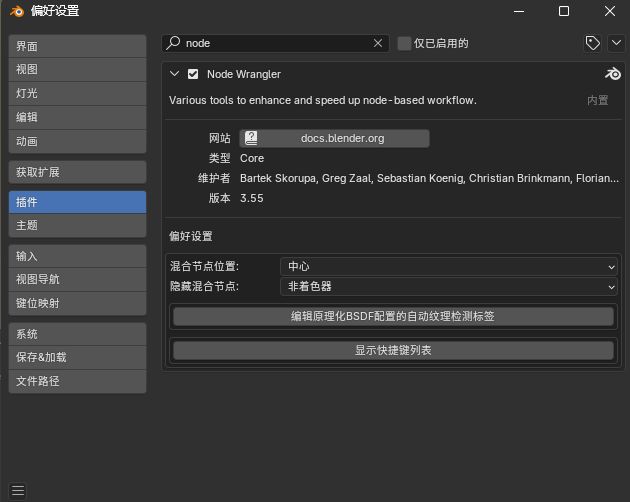Switch to the 视图导航 tab
This screenshot has width=630, height=502.
point(77,279)
